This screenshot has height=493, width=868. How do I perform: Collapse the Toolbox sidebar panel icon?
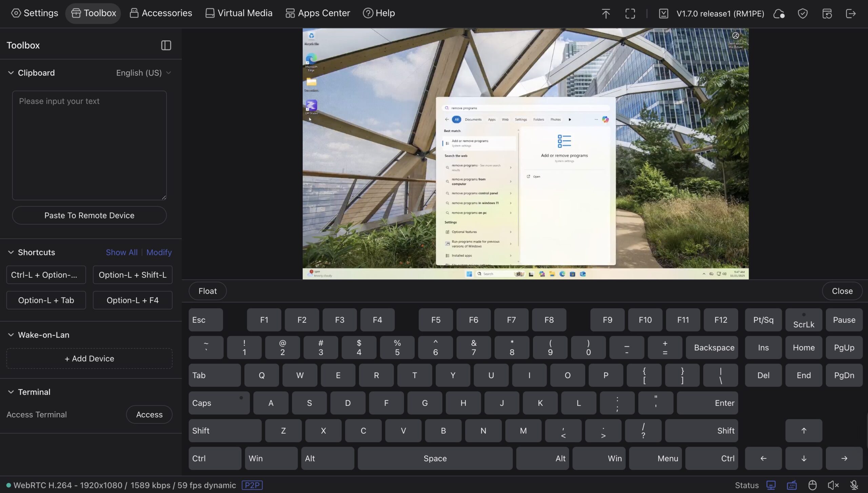click(x=166, y=45)
